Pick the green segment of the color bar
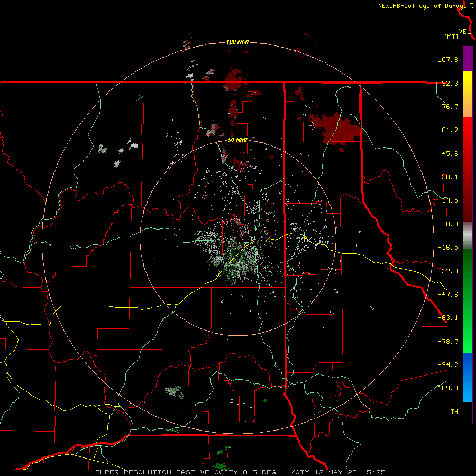This screenshot has height=476, width=476. [467, 300]
